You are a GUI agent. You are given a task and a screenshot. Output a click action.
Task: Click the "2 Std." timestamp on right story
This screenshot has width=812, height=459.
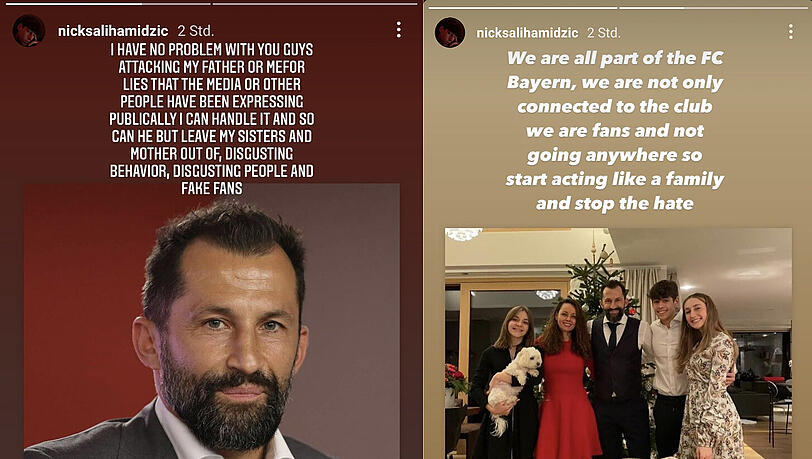click(x=603, y=33)
